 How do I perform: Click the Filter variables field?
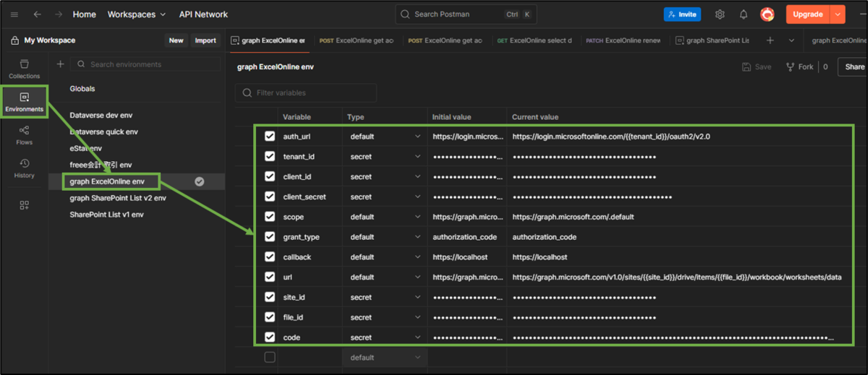coord(306,92)
